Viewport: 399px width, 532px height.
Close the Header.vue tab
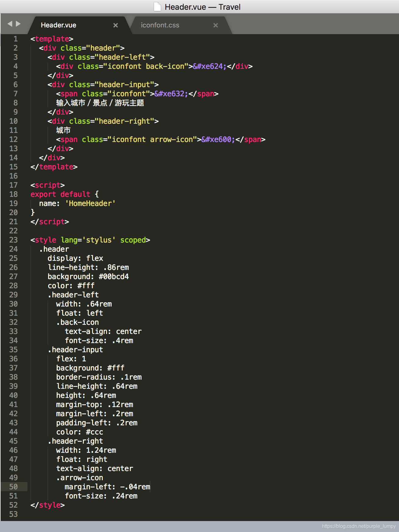(116, 25)
